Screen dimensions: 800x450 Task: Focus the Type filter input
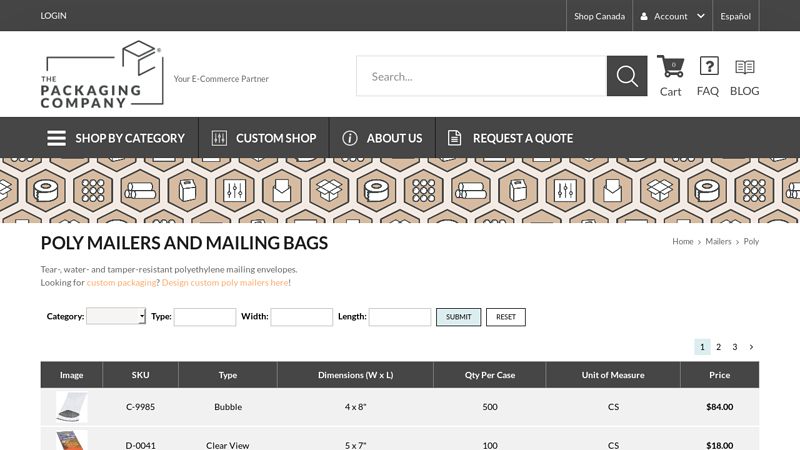click(205, 317)
